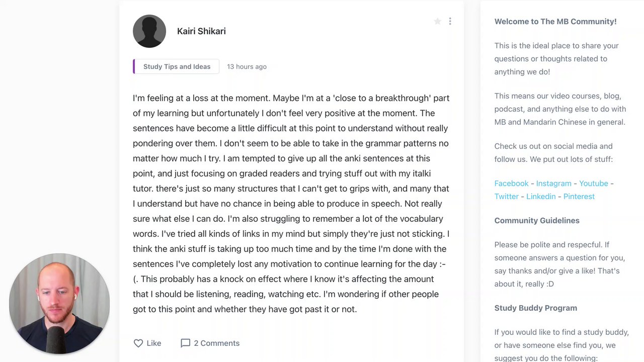The image size is (644, 362).
Task: Select the Study Tips and Ideas tag
Action: [177, 66]
